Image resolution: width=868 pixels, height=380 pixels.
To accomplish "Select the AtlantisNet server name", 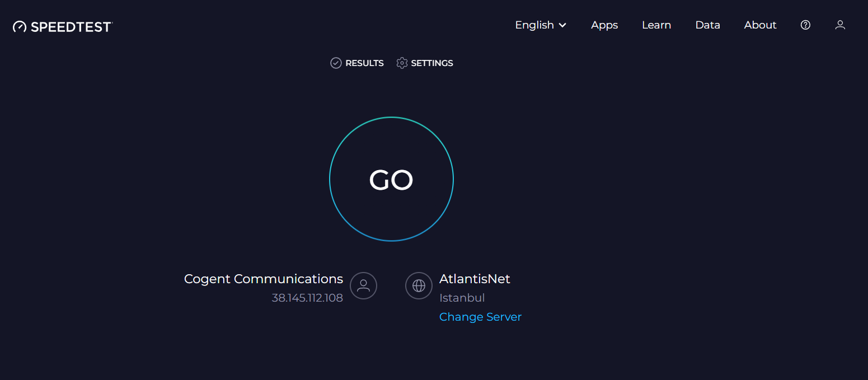I will [x=475, y=279].
